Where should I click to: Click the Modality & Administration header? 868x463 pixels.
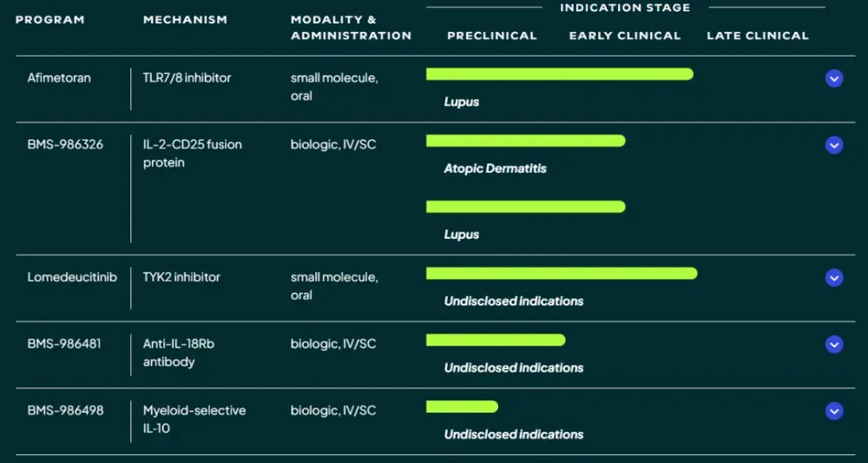351,28
